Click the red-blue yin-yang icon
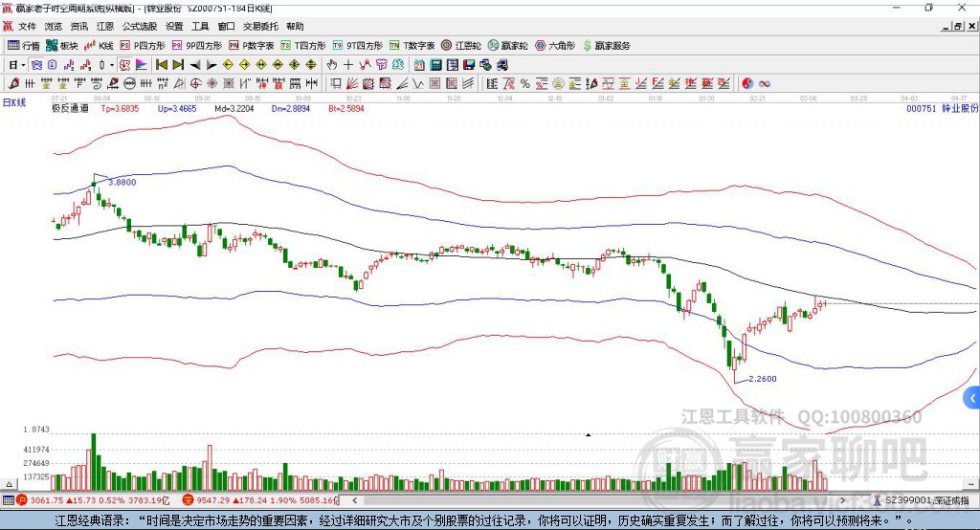 tap(747, 84)
